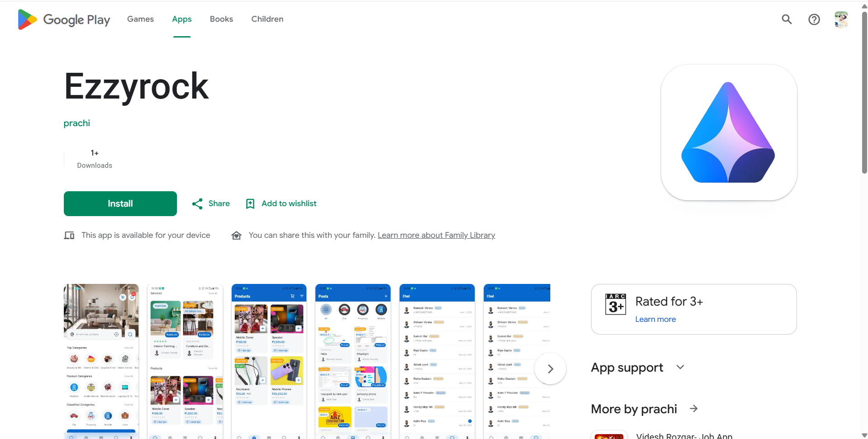Viewport: 868px width, 439px height.
Task: Go to the Children tab
Action: [267, 19]
